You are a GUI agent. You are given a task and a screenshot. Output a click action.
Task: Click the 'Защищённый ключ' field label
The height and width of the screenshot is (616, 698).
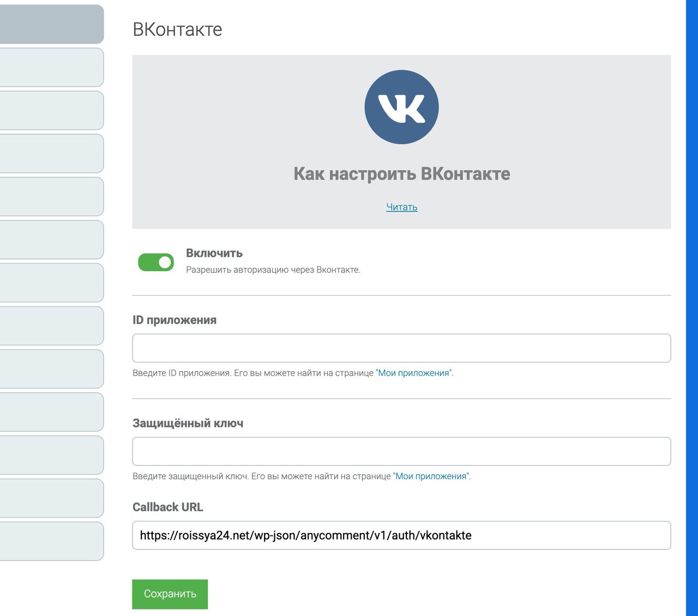point(188,423)
